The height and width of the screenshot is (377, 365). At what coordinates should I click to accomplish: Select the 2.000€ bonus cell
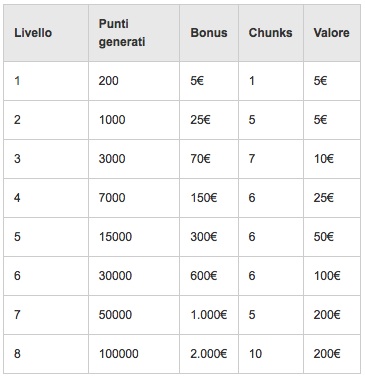point(209,354)
